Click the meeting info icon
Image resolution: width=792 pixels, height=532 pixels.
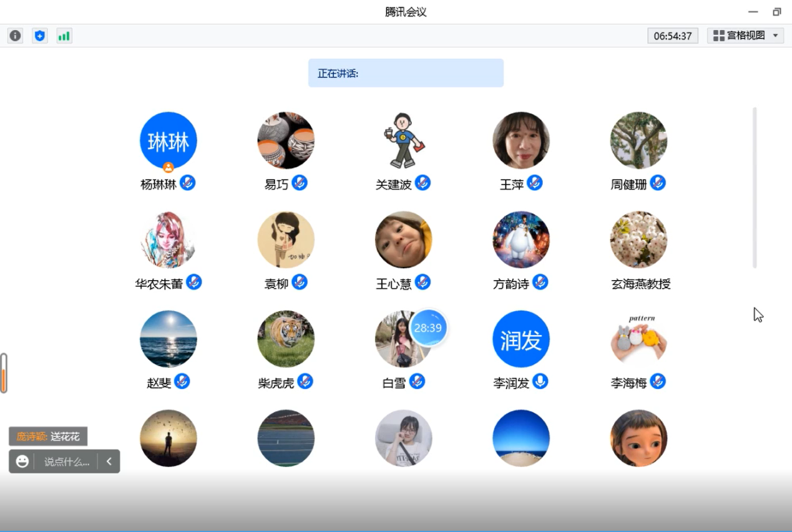click(x=15, y=36)
